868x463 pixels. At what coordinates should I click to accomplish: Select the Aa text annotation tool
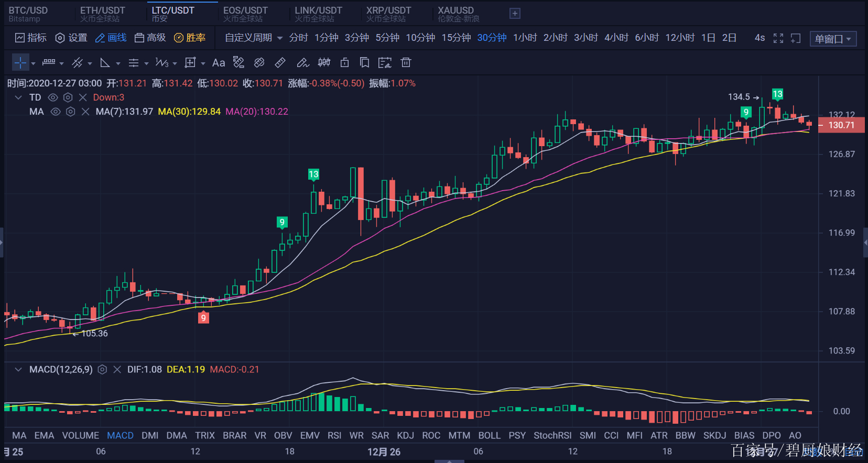point(219,63)
